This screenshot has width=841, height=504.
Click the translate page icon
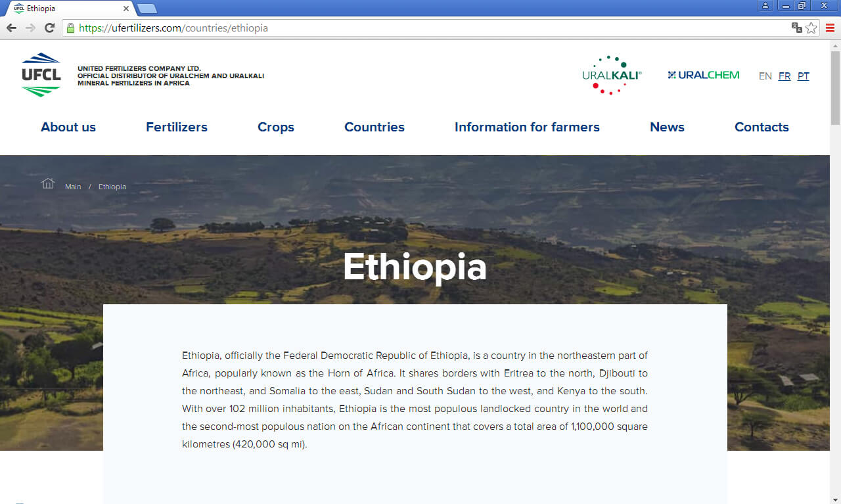[797, 28]
